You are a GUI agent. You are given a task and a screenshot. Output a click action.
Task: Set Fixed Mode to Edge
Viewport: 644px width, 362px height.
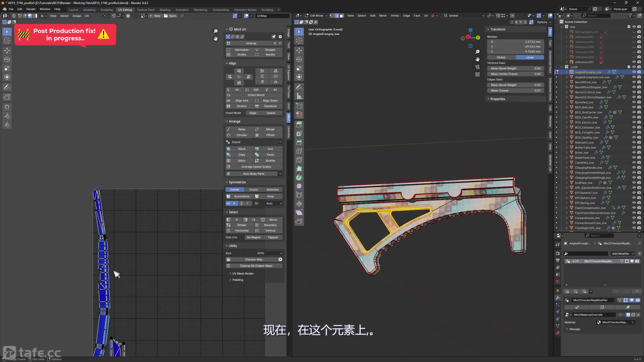pyautogui.click(x=253, y=113)
